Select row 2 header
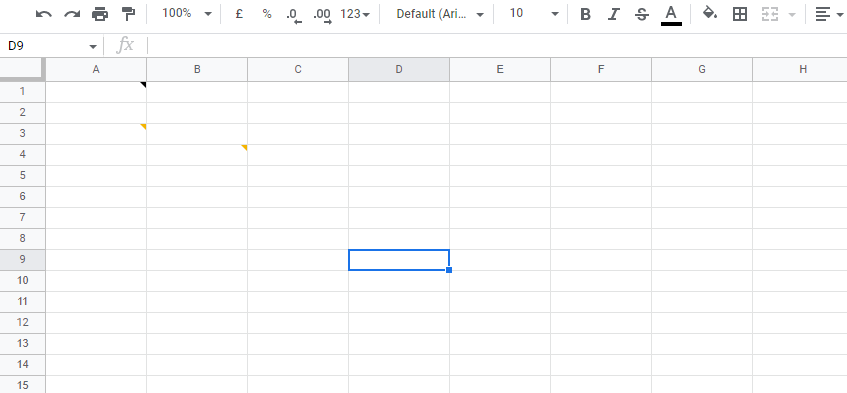Screen dimensions: 847x393 tap(23, 113)
